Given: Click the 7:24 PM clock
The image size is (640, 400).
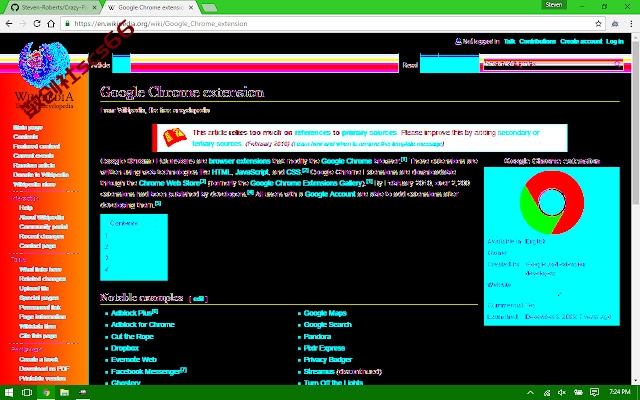Looking at the screenshot, I should pos(620,392).
